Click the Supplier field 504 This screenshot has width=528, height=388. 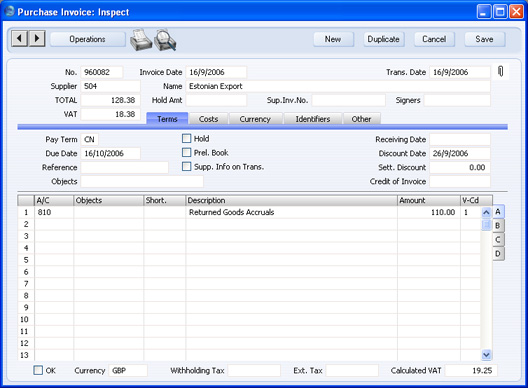click(110, 86)
